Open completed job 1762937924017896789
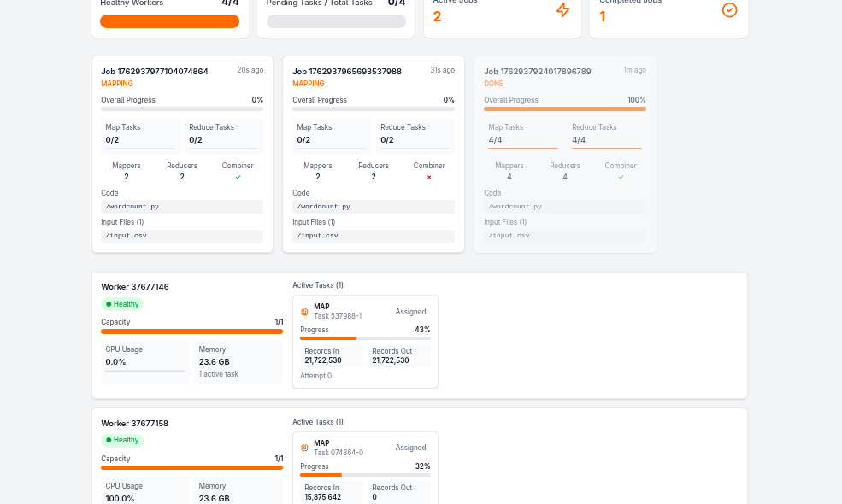 tap(538, 72)
